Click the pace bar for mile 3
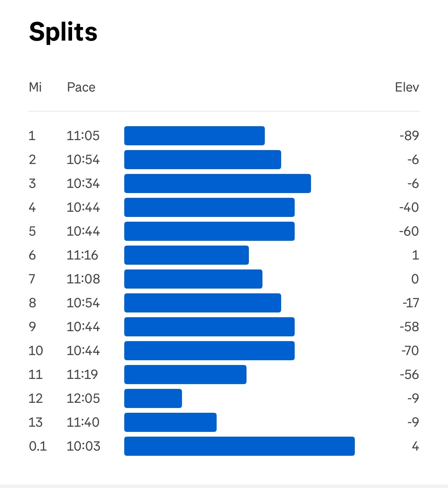 [217, 183]
